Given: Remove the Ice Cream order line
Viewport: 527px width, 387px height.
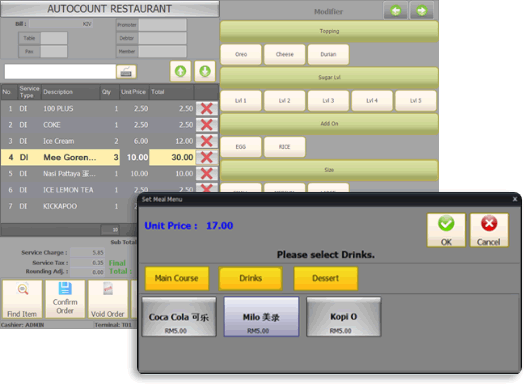Looking at the screenshot, I should 206,141.
